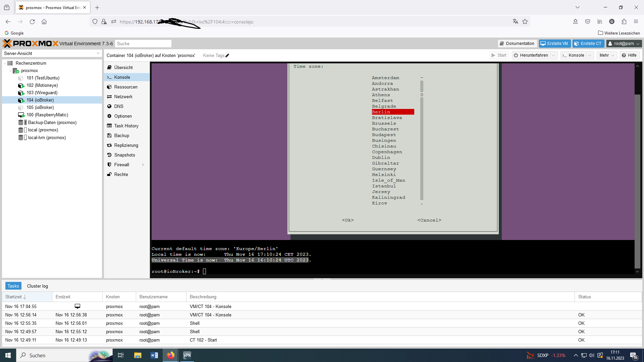Open the Optionen menu entry
The width and height of the screenshot is (644, 362).
click(123, 116)
